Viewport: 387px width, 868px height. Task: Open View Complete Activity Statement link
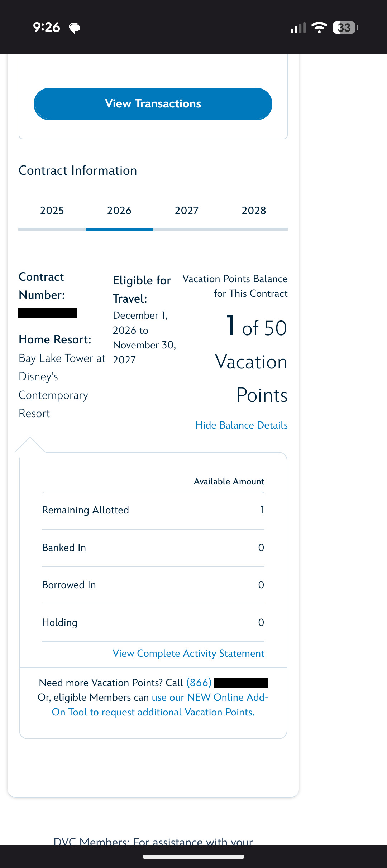[x=188, y=654]
